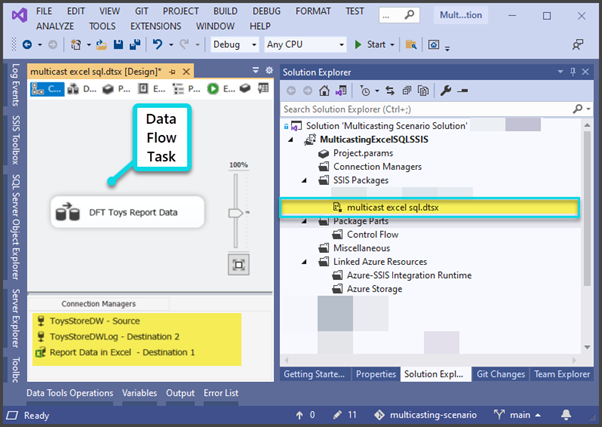This screenshot has height=427, width=602.
Task: Open the FILE menu
Action: tap(44, 11)
